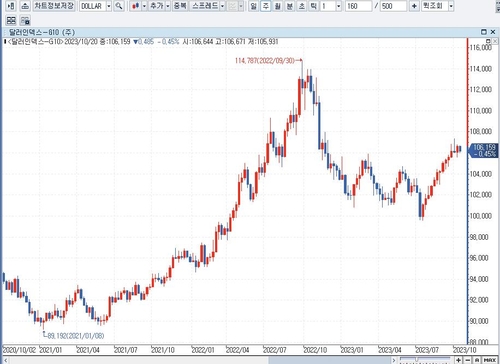Screen dimensions: 500x364
Task: Switch to daily 일 period
Action: [x=254, y=6]
